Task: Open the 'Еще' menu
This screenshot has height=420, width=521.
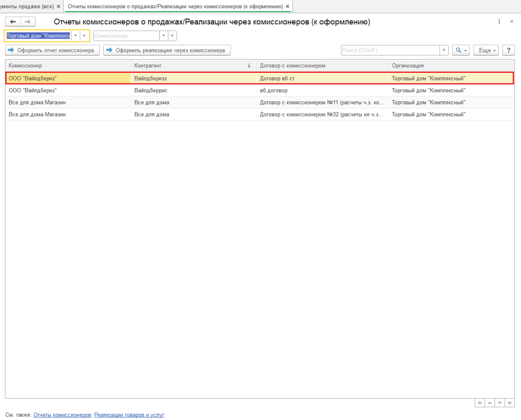Action: coord(486,50)
